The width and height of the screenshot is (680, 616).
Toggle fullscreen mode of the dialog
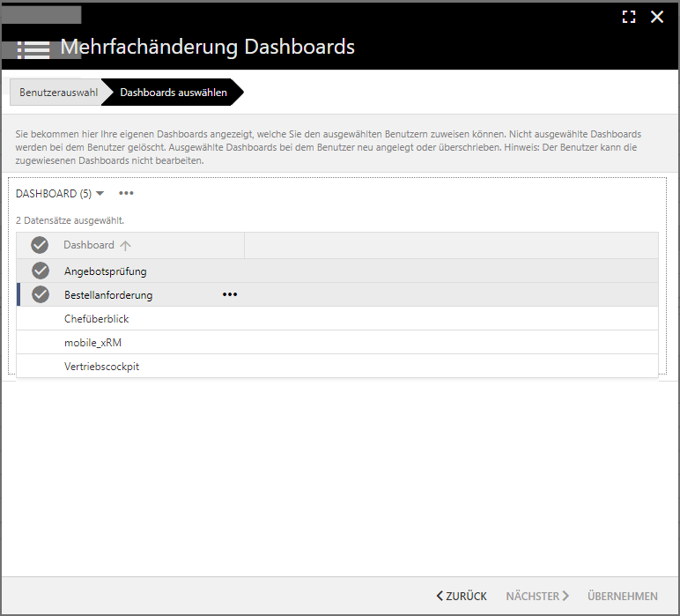tap(628, 17)
